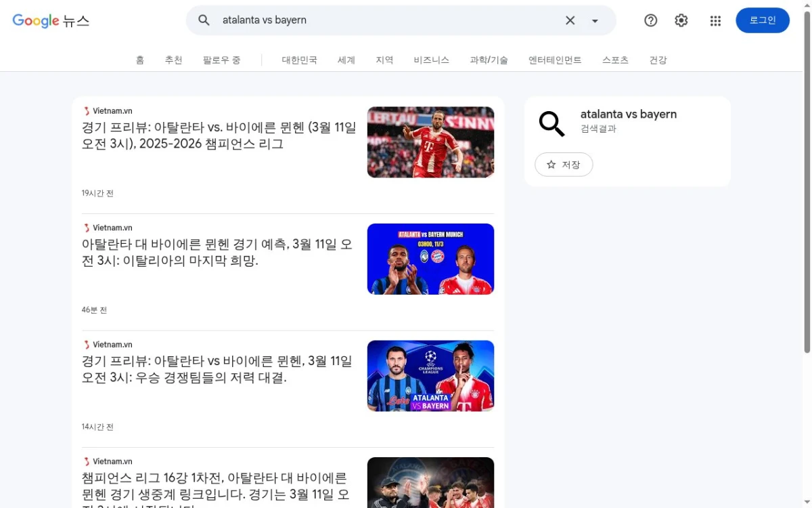Open the Google apps grid
Image resolution: width=812 pixels, height=508 pixels.
[715, 20]
